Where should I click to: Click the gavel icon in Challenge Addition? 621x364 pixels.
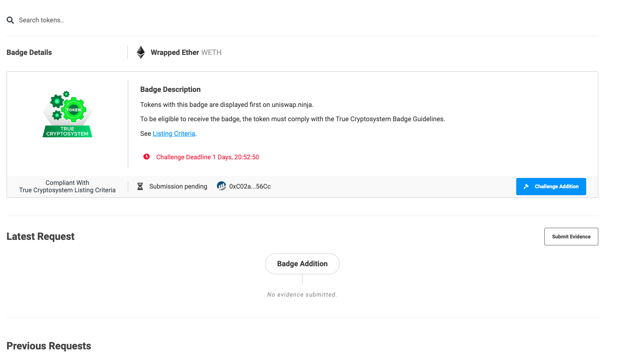click(526, 186)
